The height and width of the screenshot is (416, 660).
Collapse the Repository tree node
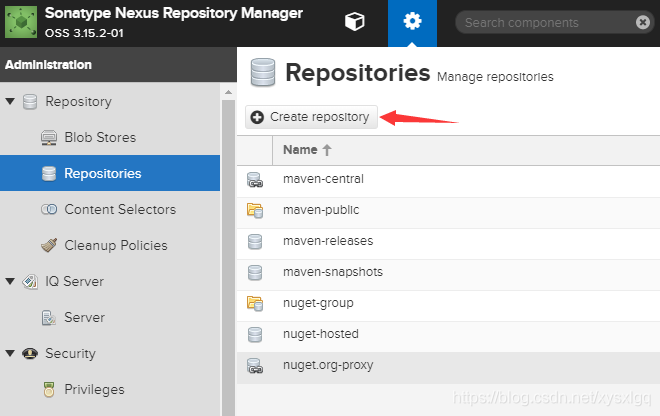coord(10,101)
